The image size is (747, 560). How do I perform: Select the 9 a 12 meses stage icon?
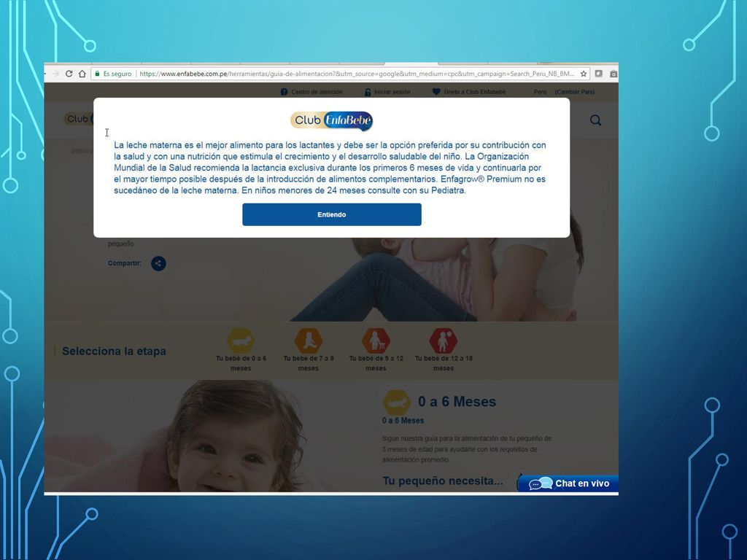[376, 341]
